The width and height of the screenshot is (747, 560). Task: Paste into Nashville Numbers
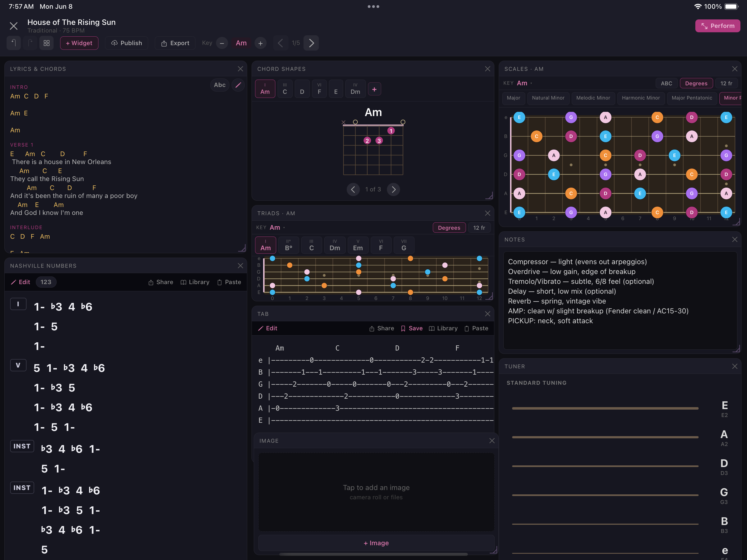click(229, 282)
